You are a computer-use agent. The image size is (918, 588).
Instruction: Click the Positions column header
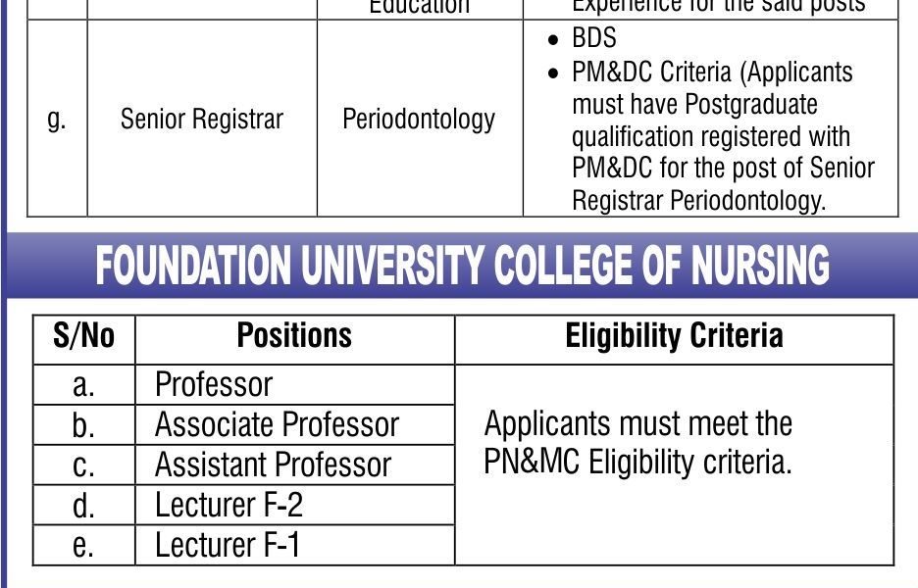tap(294, 336)
